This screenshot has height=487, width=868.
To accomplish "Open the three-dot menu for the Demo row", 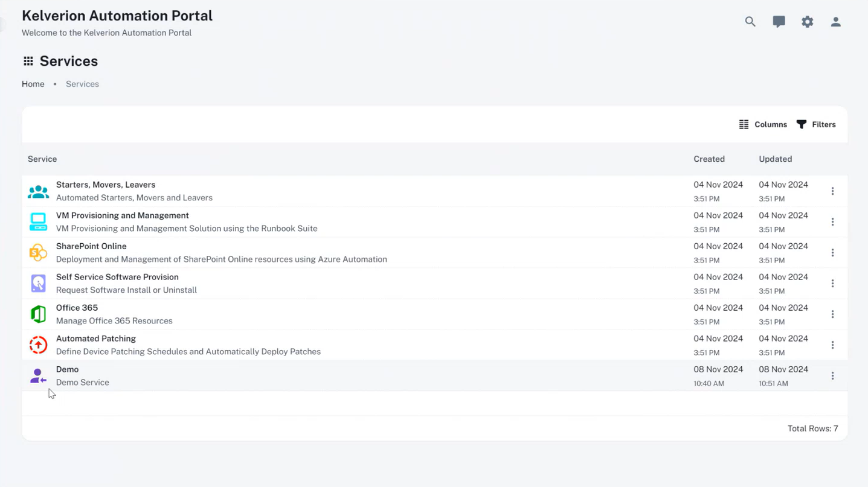I will point(832,375).
